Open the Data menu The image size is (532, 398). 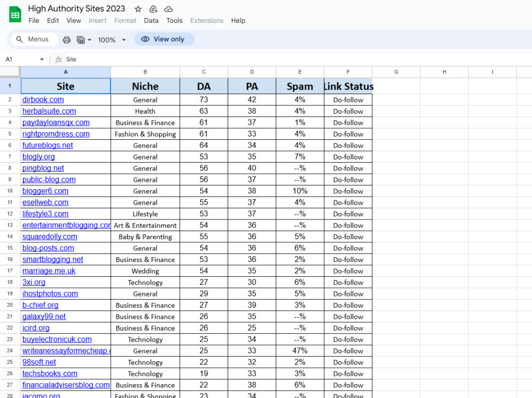151,21
